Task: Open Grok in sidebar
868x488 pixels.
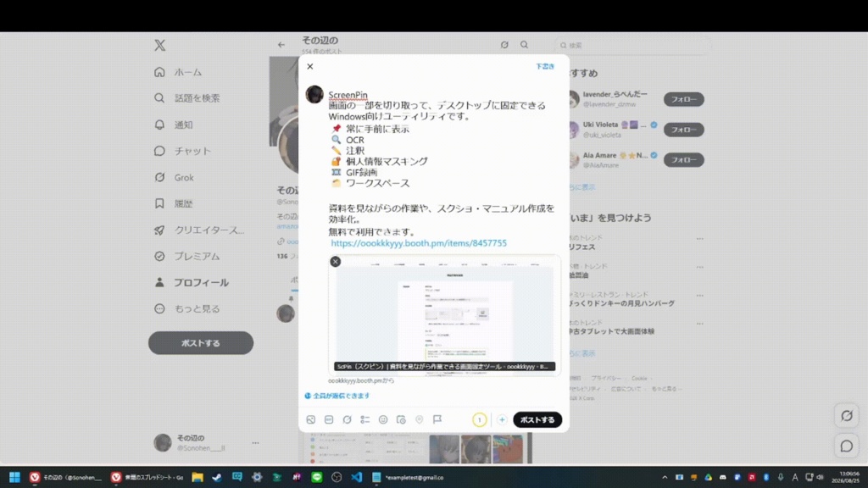Action: point(174,177)
